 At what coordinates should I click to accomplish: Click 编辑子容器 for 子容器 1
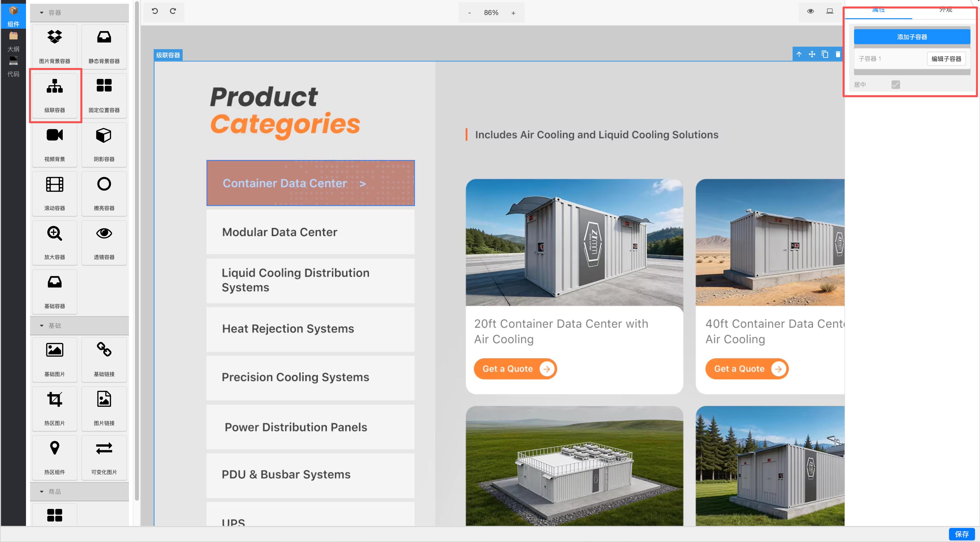coord(946,58)
